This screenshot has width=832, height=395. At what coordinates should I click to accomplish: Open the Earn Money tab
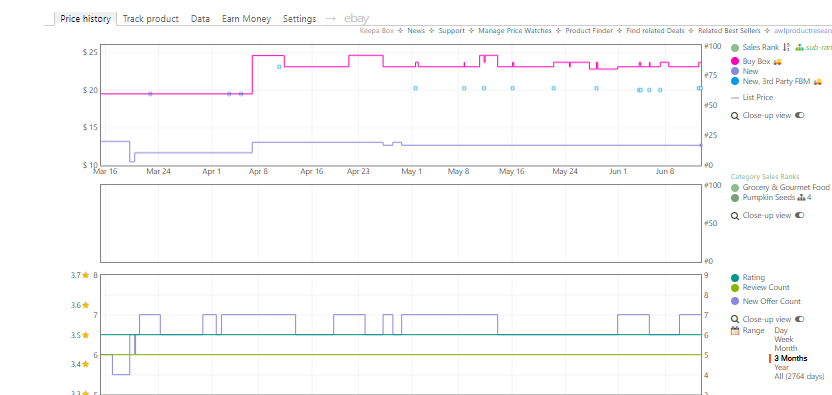(246, 19)
